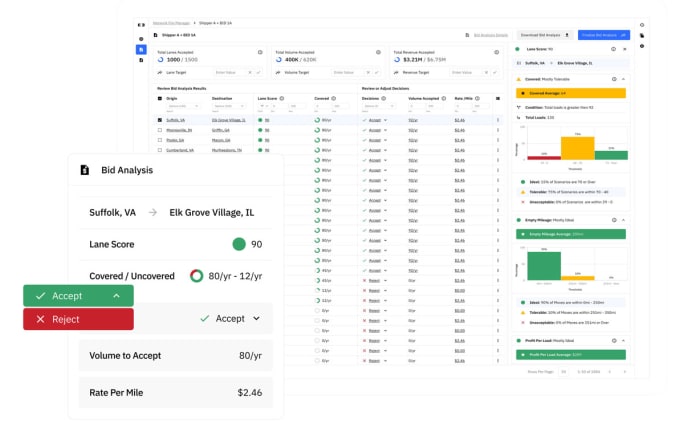This screenshot has width=684, height=424.
Task: Click the green Accept button in the overlay
Action: click(x=78, y=296)
